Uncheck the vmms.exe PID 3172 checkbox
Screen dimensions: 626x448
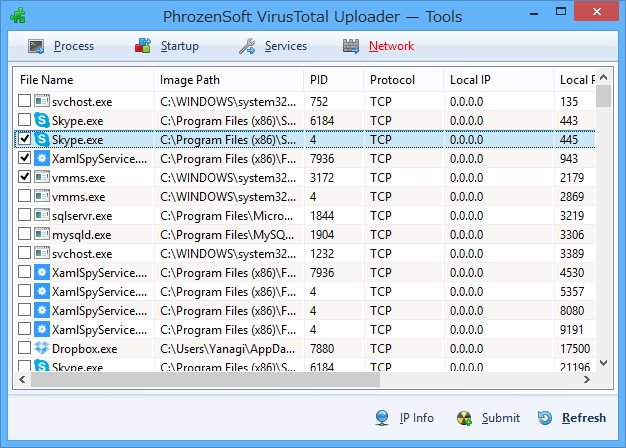tap(24, 176)
